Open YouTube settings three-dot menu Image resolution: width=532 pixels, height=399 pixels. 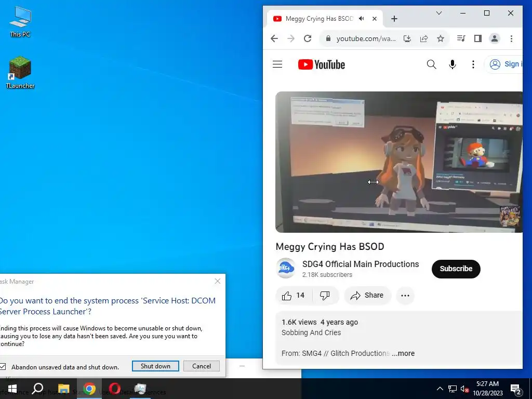coord(473,64)
